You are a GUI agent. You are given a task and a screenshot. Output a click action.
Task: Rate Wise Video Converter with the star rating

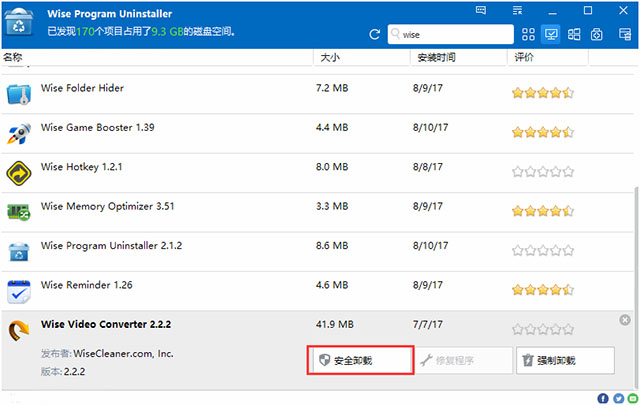tap(542, 327)
